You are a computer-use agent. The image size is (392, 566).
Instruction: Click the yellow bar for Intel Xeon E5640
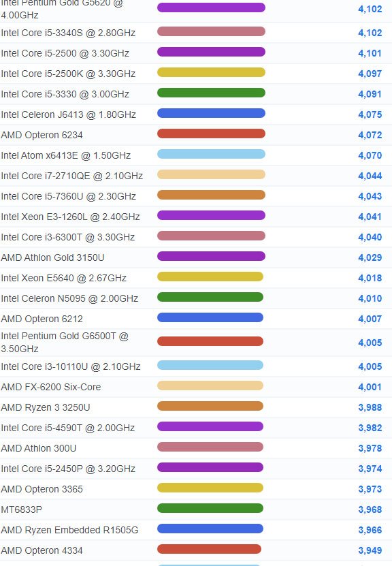[x=210, y=277]
